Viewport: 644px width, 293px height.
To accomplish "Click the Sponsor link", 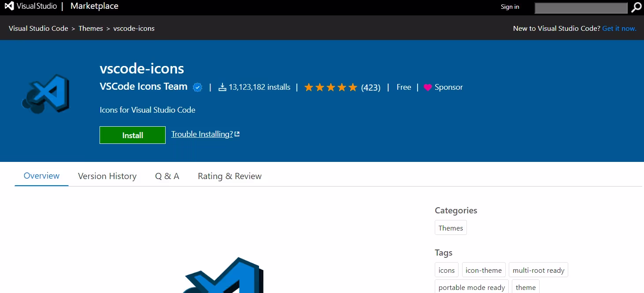I will point(449,87).
